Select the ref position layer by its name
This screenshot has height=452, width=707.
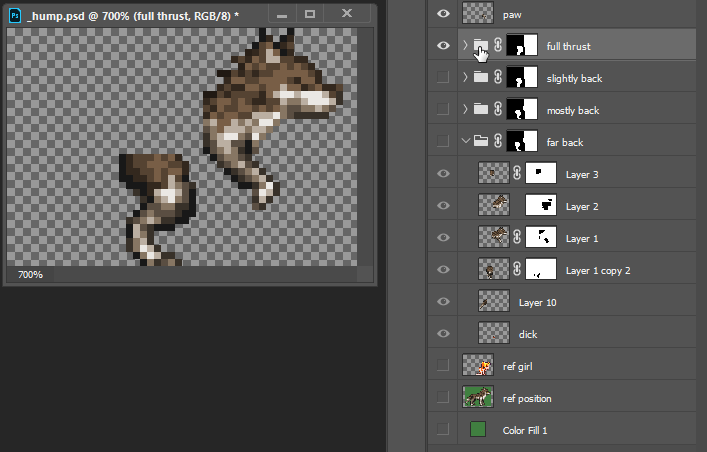(x=527, y=398)
